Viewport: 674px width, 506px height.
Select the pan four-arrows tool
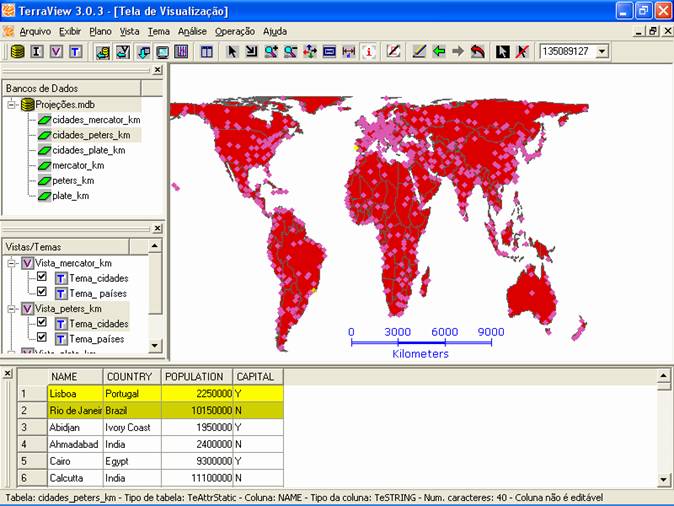click(x=309, y=52)
